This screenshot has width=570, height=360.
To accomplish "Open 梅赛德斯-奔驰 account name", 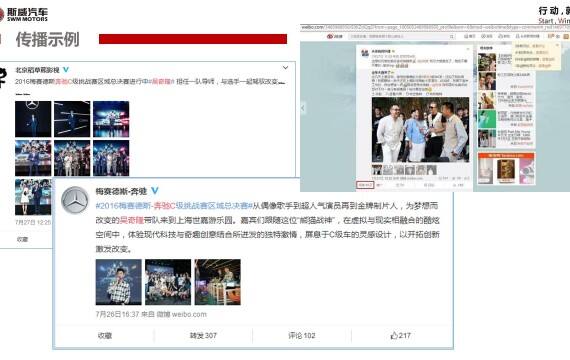I will (x=121, y=191).
